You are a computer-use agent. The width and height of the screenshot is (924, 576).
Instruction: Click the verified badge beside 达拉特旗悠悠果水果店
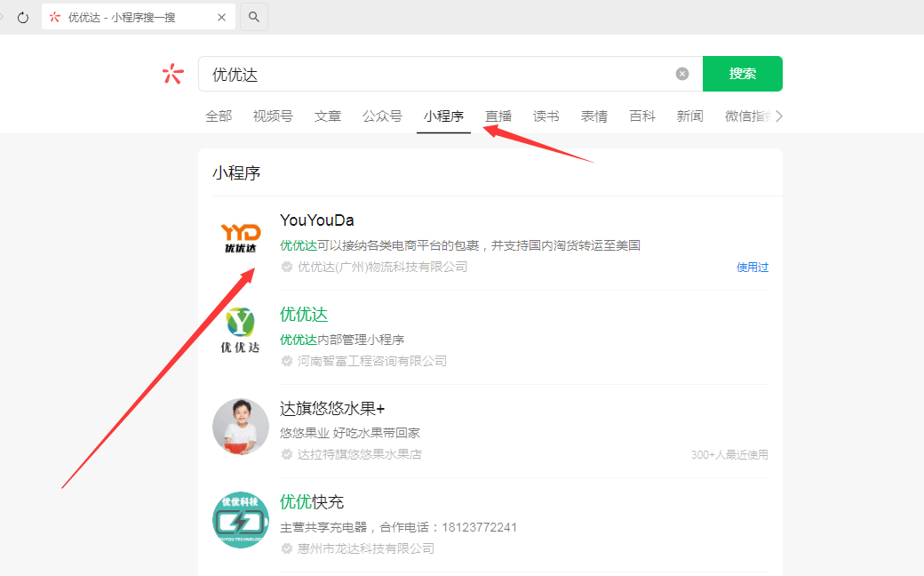(287, 454)
